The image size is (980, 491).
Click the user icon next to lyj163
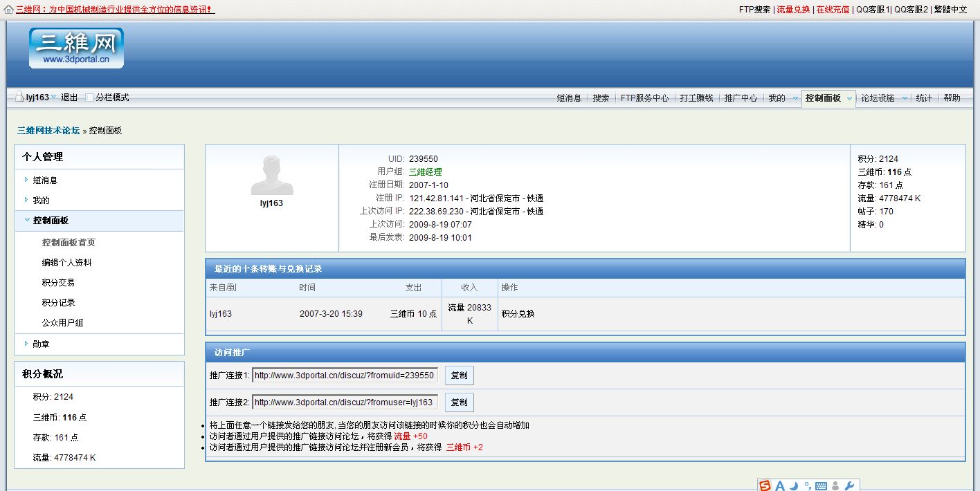pyautogui.click(x=19, y=98)
